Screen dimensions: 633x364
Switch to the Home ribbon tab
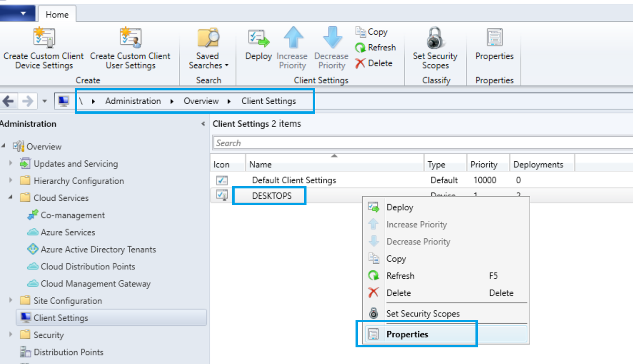57,14
